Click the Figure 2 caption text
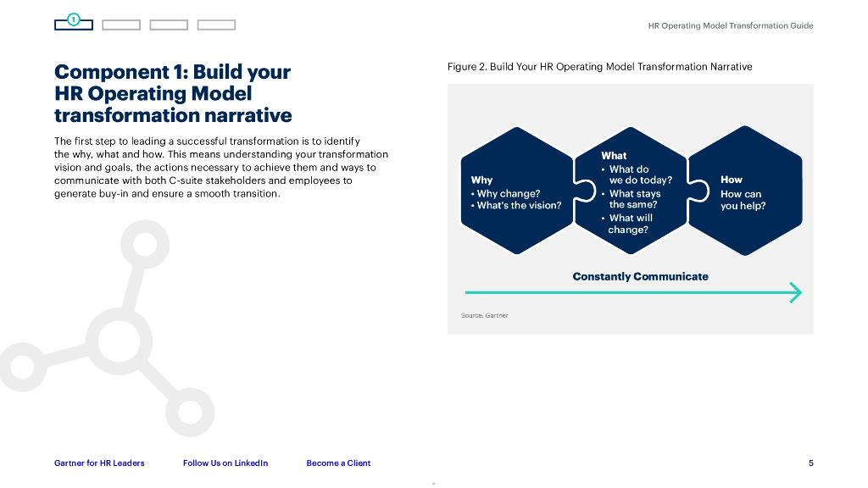 pos(599,67)
